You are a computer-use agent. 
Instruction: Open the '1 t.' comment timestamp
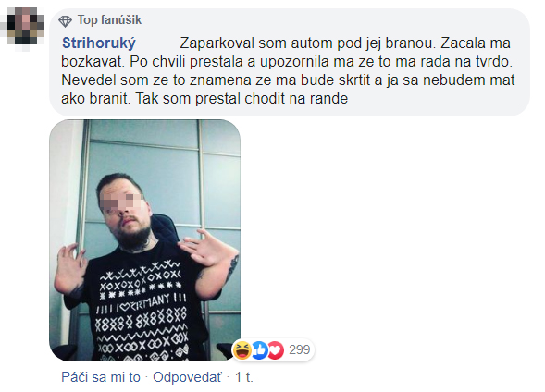244,377
